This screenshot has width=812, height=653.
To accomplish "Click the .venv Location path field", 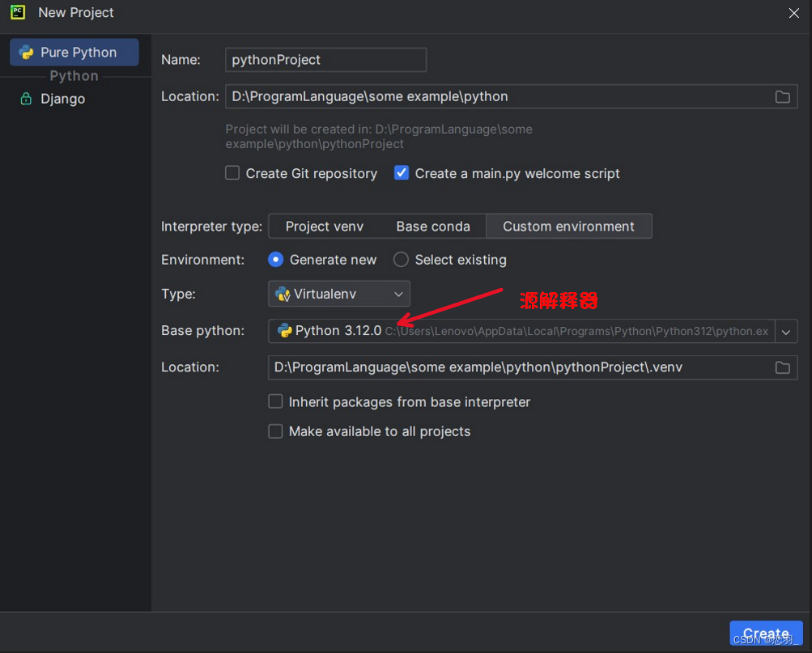I will click(533, 367).
